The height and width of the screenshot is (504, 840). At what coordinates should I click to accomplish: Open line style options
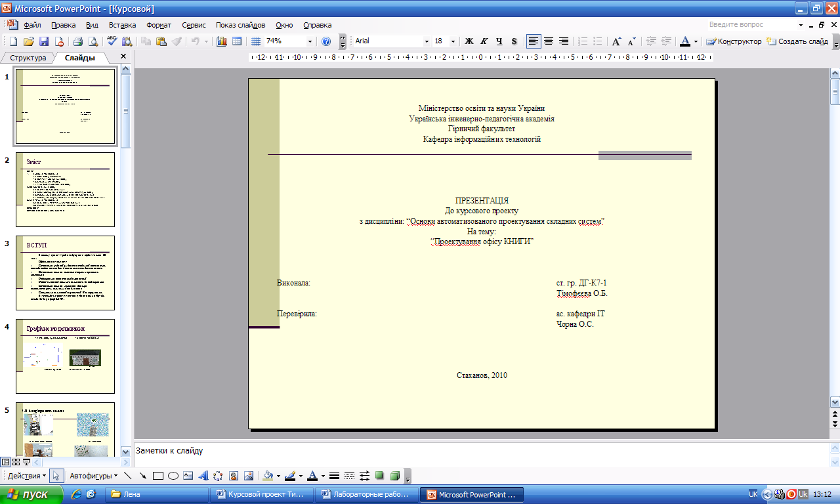(x=333, y=476)
